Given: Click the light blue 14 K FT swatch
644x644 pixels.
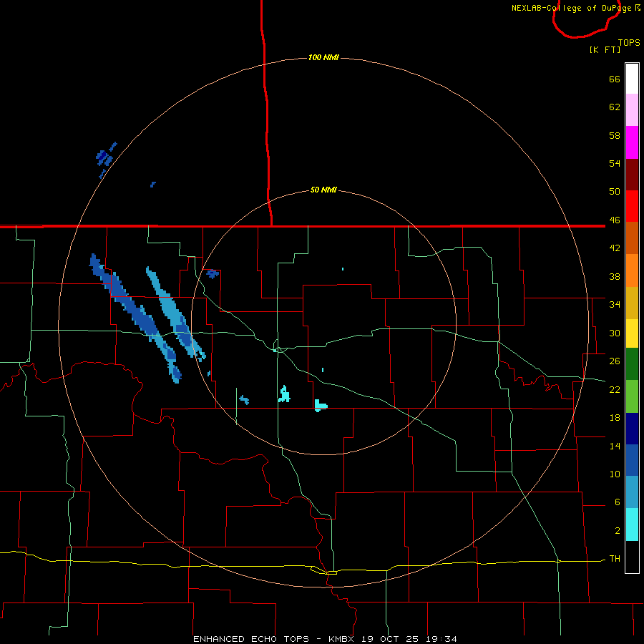Looking at the screenshot, I should click(x=632, y=492).
